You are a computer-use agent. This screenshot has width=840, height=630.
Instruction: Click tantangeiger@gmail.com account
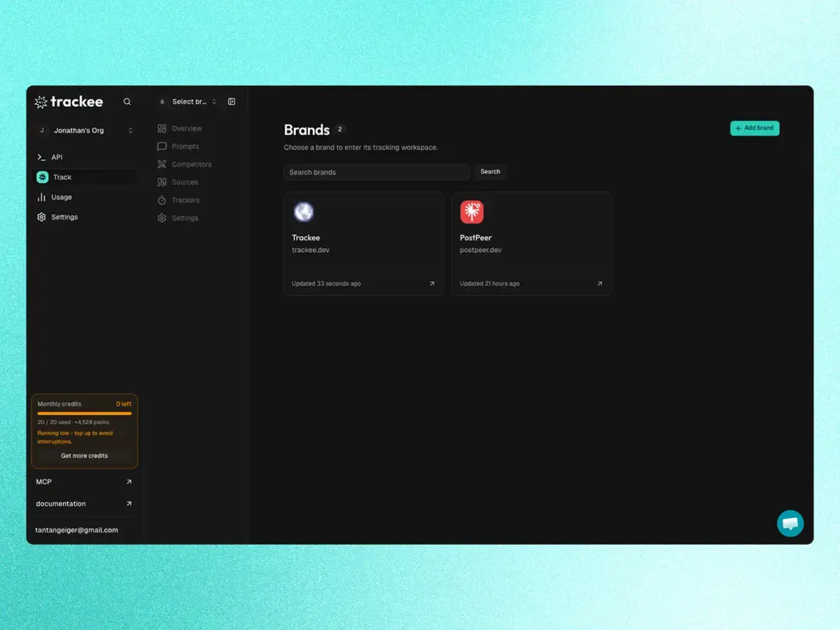[x=77, y=530]
